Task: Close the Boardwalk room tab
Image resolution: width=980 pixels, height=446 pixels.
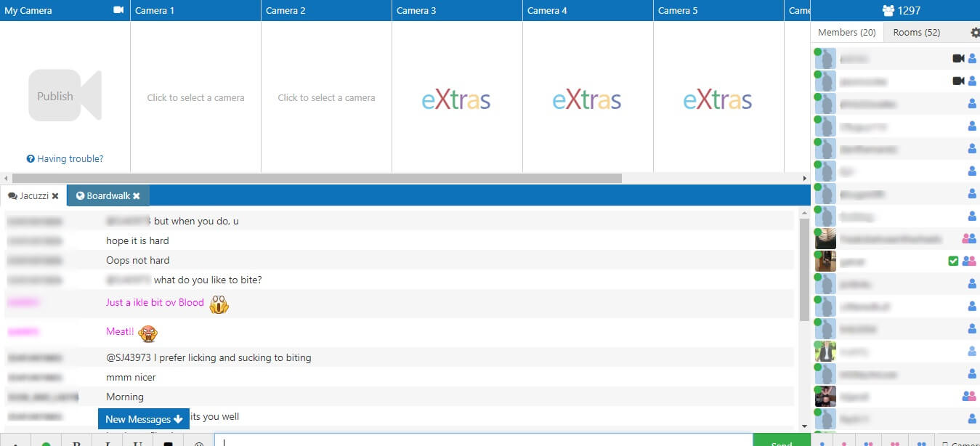Action: pyautogui.click(x=136, y=196)
